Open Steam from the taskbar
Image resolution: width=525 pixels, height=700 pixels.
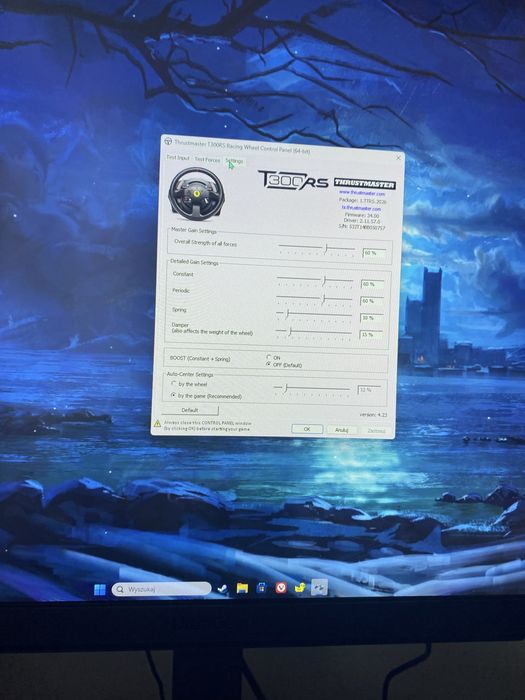pos(222,589)
